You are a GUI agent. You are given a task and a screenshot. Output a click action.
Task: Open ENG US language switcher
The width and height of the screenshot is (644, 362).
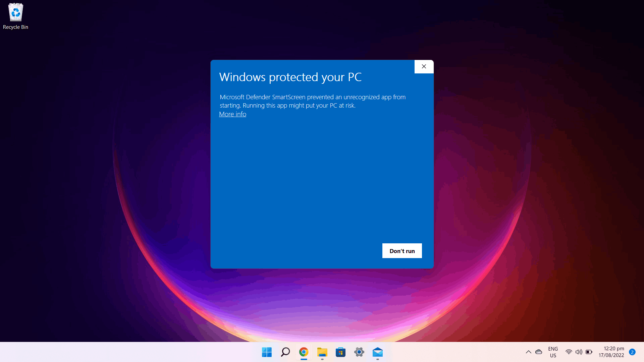(553, 352)
